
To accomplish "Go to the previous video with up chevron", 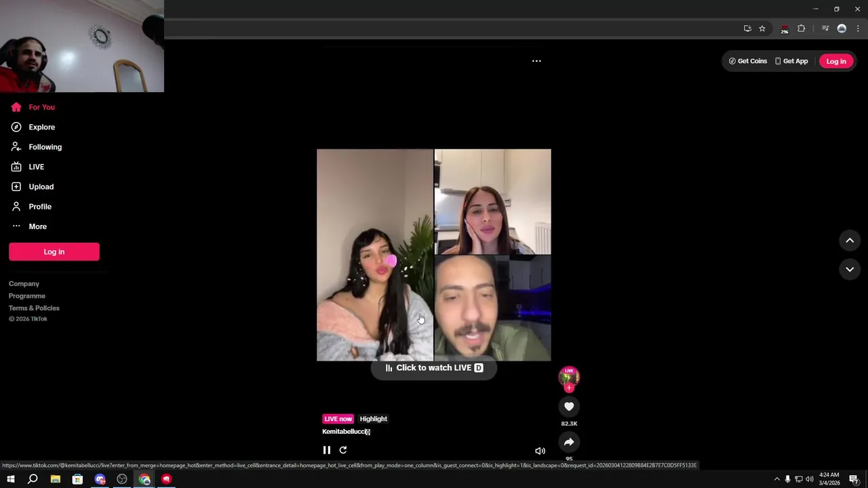I will click(x=850, y=241).
